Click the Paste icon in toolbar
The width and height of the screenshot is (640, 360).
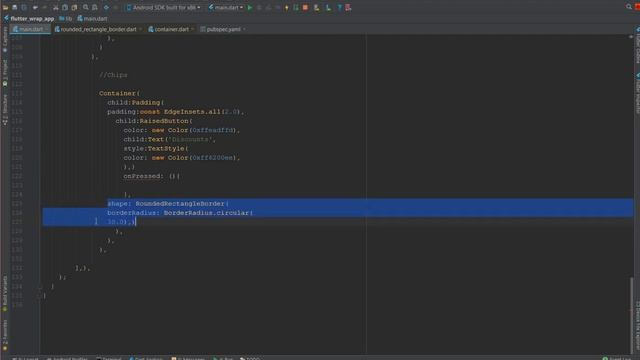click(x=74, y=7)
